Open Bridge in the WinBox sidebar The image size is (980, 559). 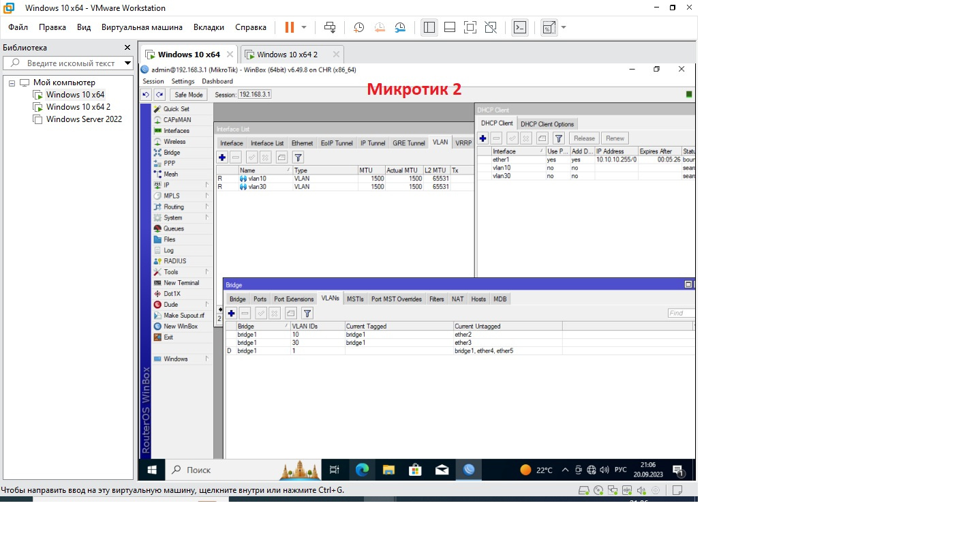(x=172, y=153)
